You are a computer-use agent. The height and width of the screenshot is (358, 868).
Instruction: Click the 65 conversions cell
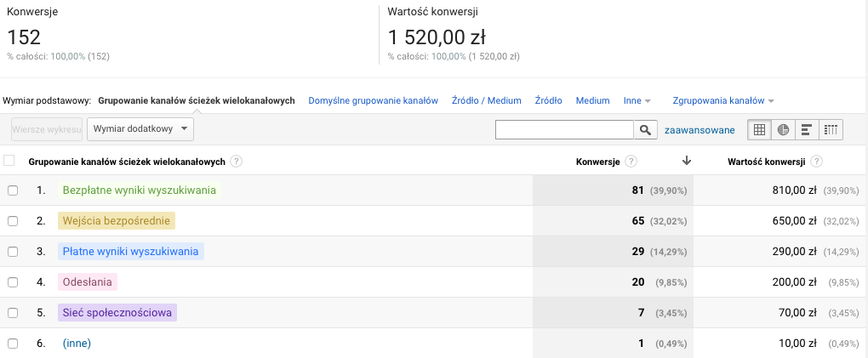(637, 221)
